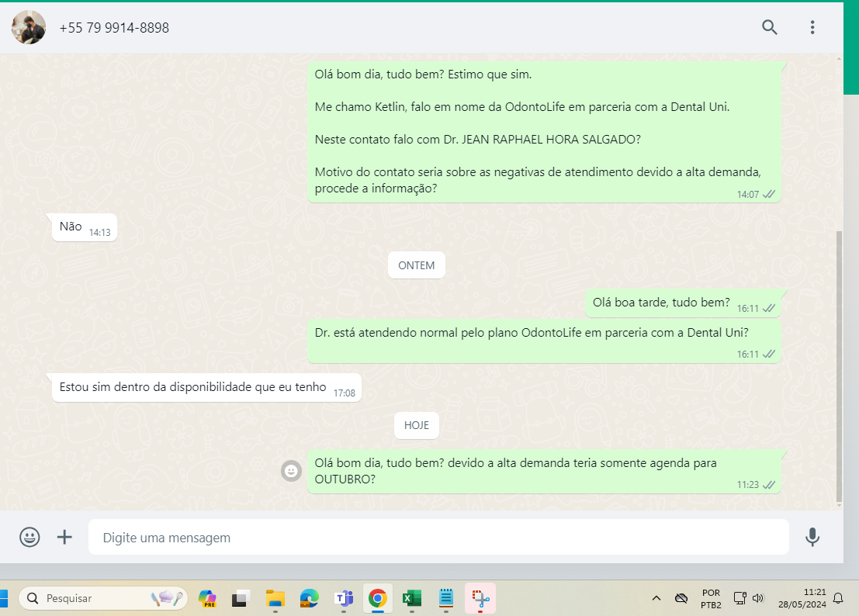Search within the conversation
Image resolution: width=859 pixels, height=616 pixels.
coord(770,27)
